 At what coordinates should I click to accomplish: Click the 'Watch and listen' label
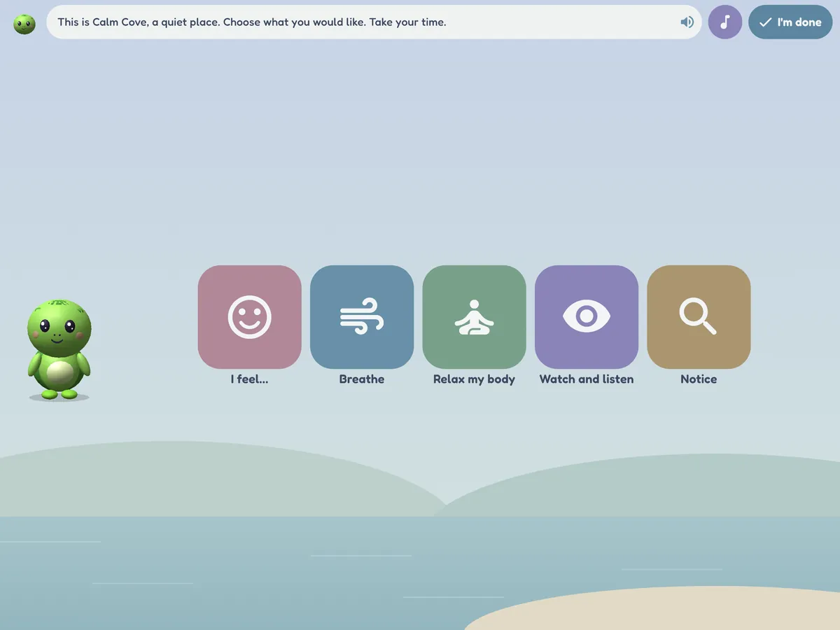(587, 379)
